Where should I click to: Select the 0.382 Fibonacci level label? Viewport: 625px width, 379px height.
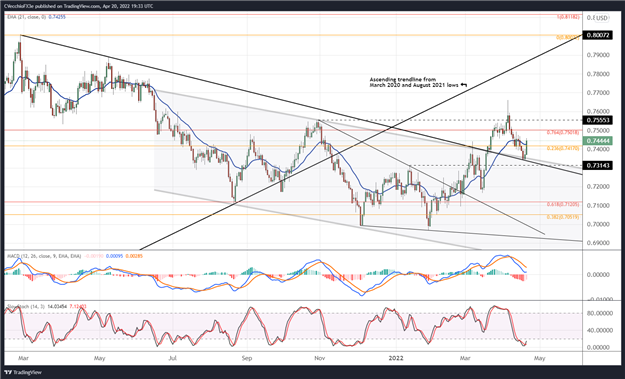pyautogui.click(x=563, y=217)
